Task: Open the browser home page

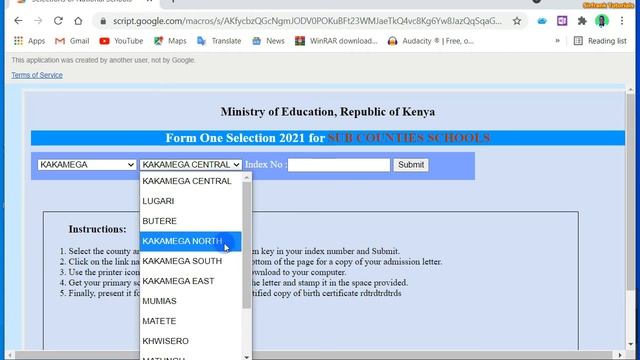Action: pos(78,21)
